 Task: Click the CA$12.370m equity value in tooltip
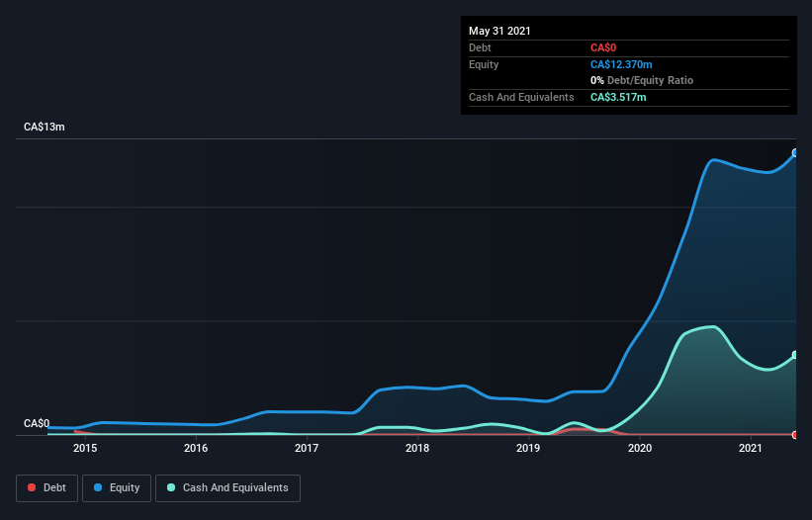tap(621, 64)
